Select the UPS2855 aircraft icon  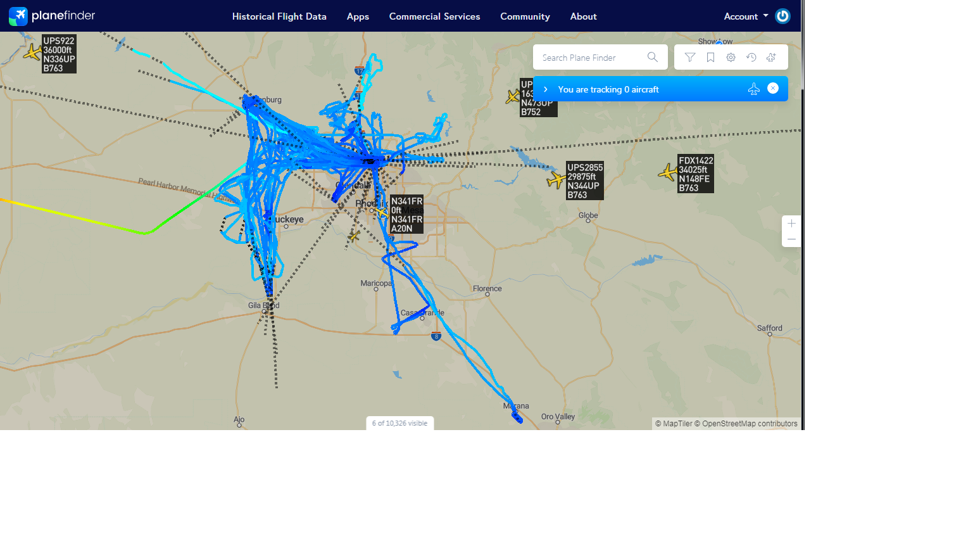(x=556, y=181)
